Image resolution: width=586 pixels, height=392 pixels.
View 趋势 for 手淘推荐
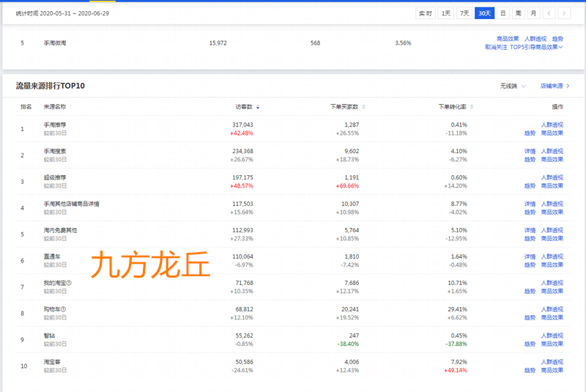point(530,133)
